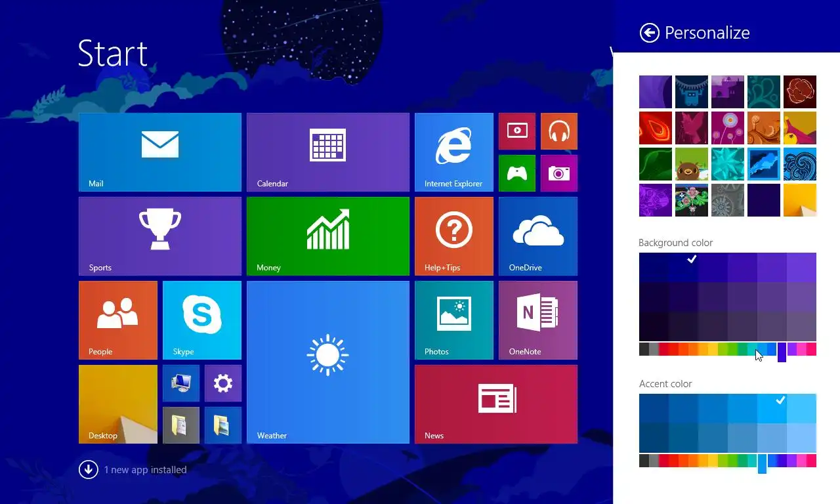Open the Photos tile
The height and width of the screenshot is (504, 840).
pyautogui.click(x=454, y=320)
